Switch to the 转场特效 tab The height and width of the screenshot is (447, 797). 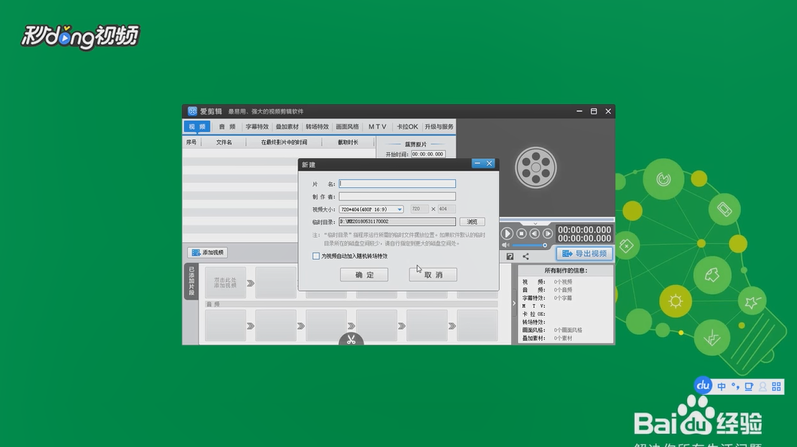pos(317,127)
